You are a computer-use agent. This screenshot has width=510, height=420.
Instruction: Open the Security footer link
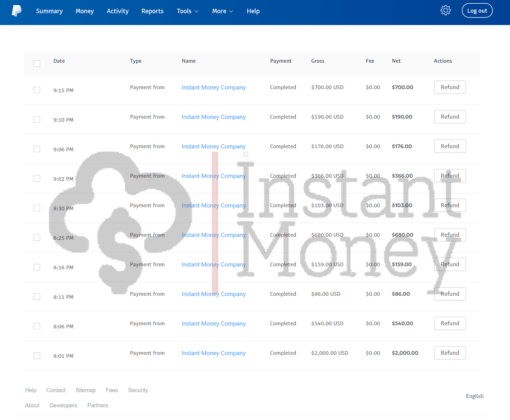click(x=138, y=390)
